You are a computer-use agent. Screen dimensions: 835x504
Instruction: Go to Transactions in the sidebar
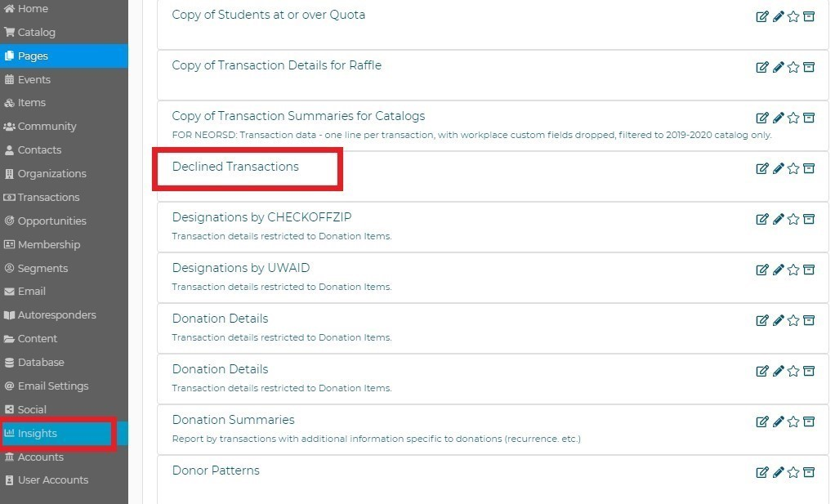(x=48, y=197)
